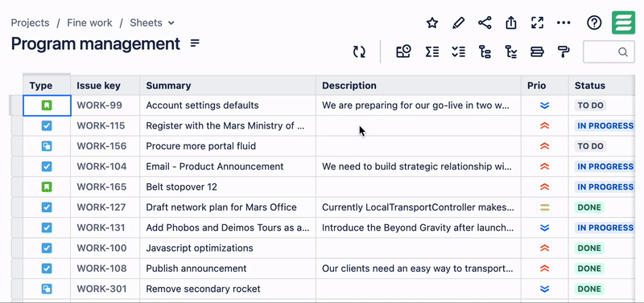The image size is (644, 303).
Task: Click the priority icon for WORK-127
Action: pos(545,207)
